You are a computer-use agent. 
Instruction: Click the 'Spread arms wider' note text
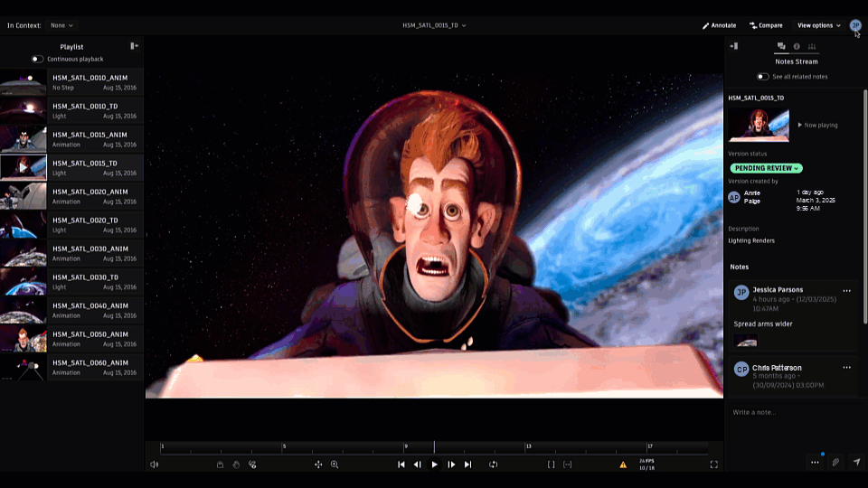763,324
